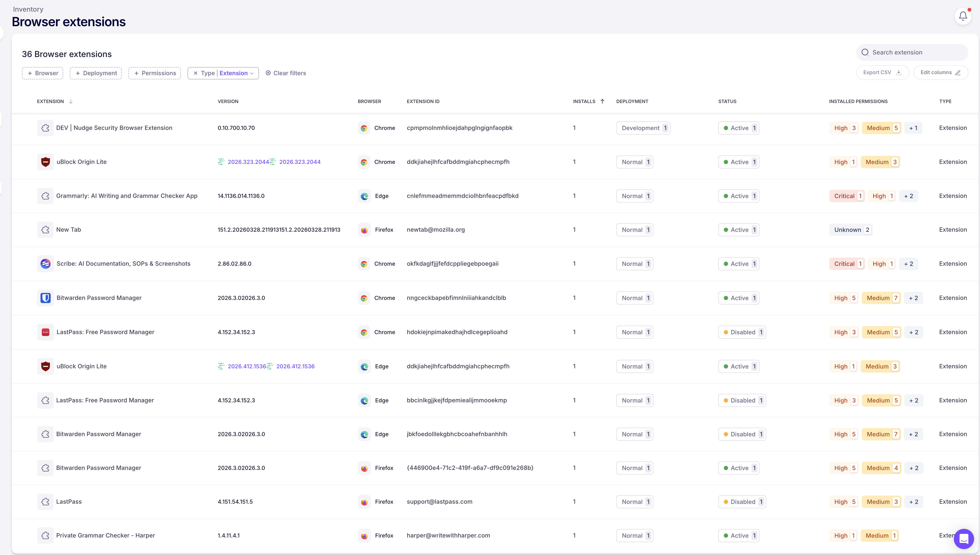Open the chat support widget
The width and height of the screenshot is (980, 555).
(x=964, y=539)
